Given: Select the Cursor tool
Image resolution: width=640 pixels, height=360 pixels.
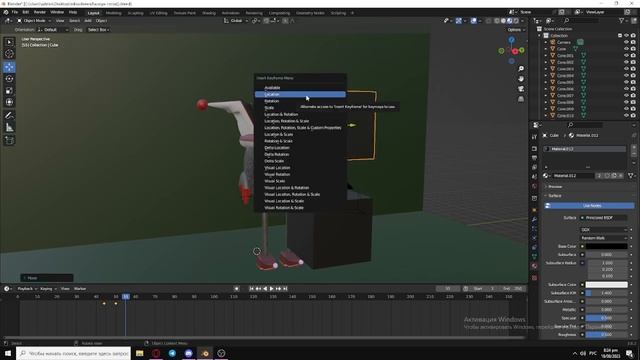Looking at the screenshot, I should click(9, 54).
